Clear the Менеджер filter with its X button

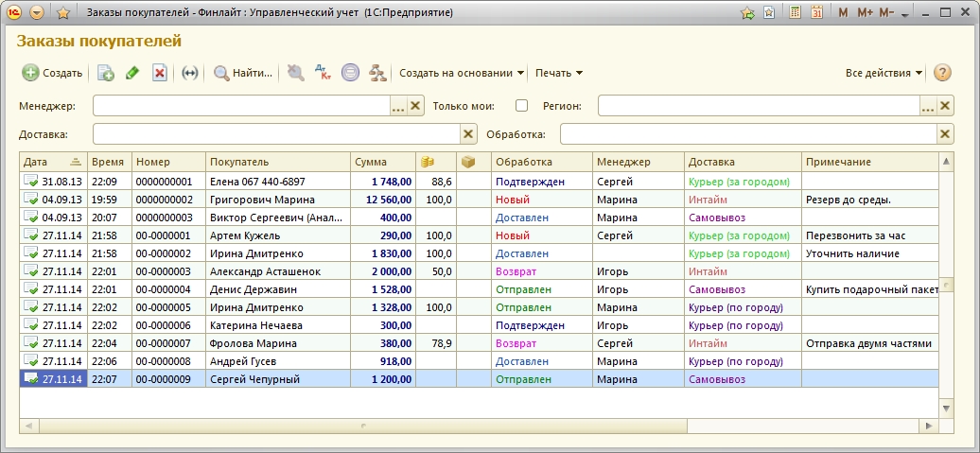(415, 106)
